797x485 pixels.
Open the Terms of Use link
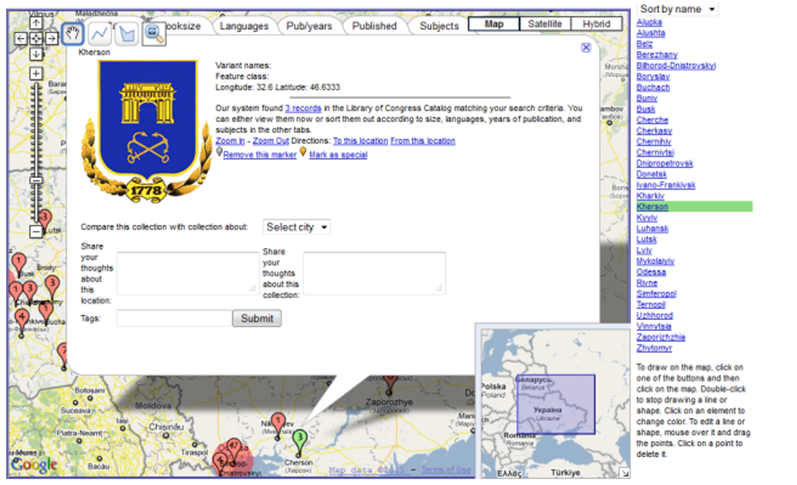(446, 470)
